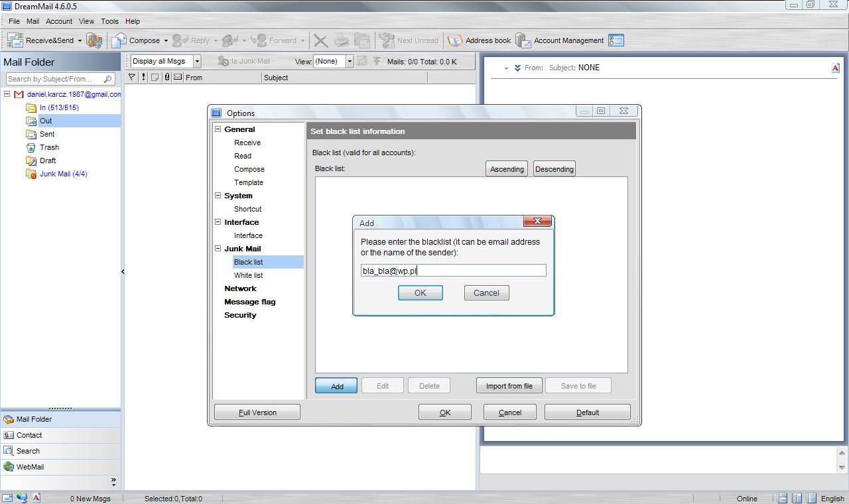Click the Is Junk Mail button
Viewport: 849px width, 504px height.
pyautogui.click(x=244, y=61)
